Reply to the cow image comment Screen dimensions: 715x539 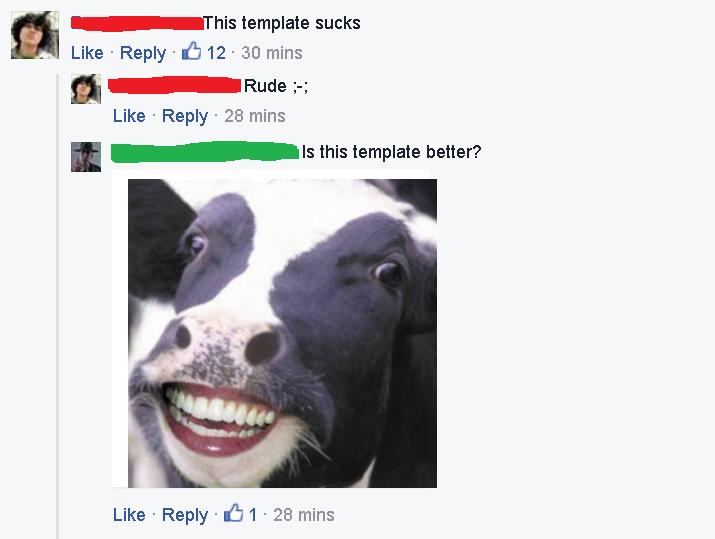click(185, 515)
